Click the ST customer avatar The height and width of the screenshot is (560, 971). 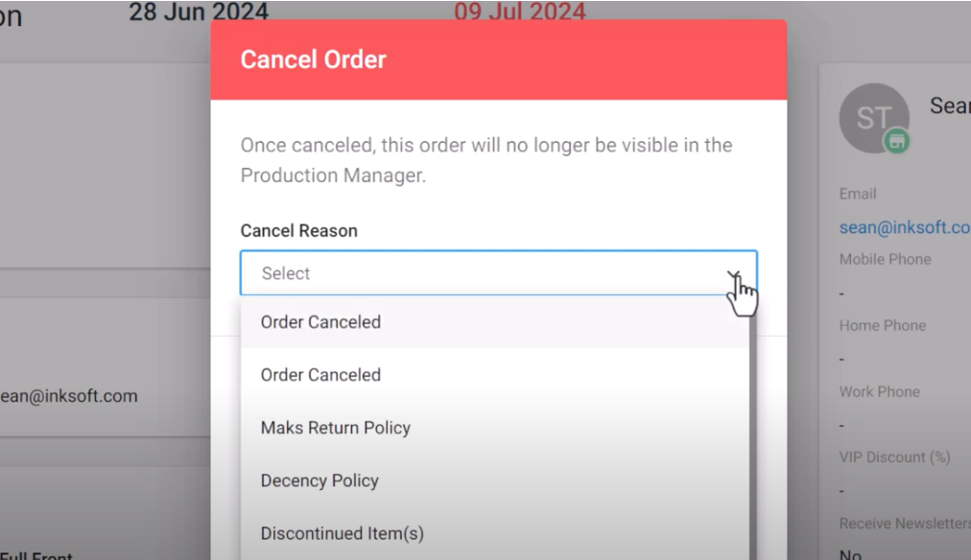(x=874, y=118)
